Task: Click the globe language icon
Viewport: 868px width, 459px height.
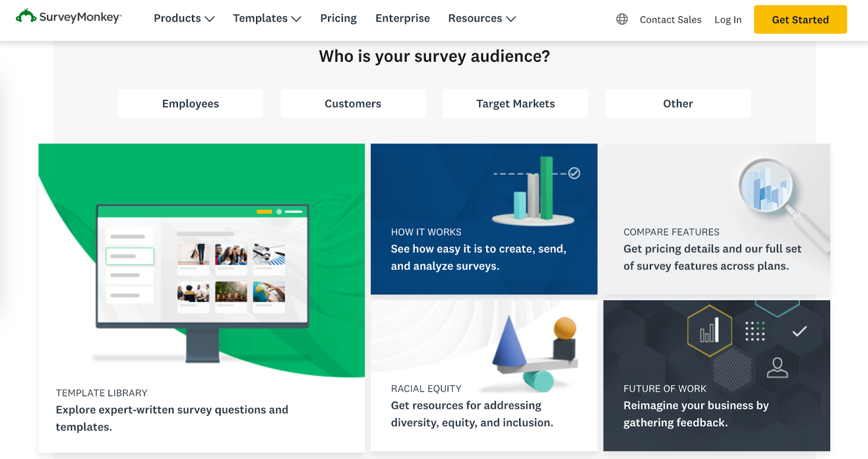Action: [622, 20]
